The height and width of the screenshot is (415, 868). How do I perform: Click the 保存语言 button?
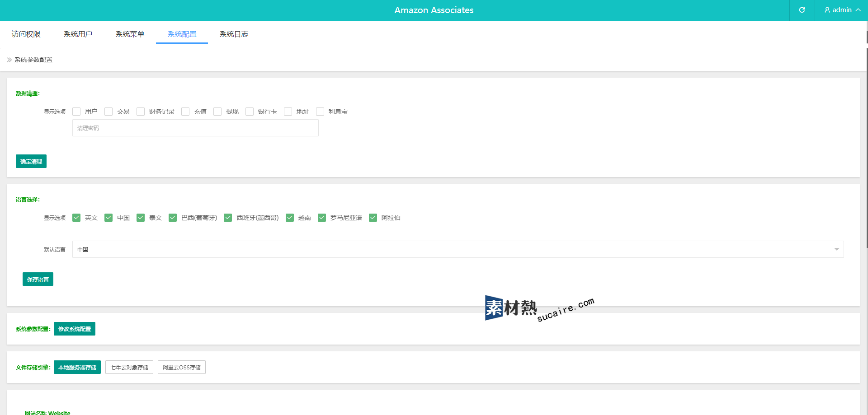pos(38,279)
